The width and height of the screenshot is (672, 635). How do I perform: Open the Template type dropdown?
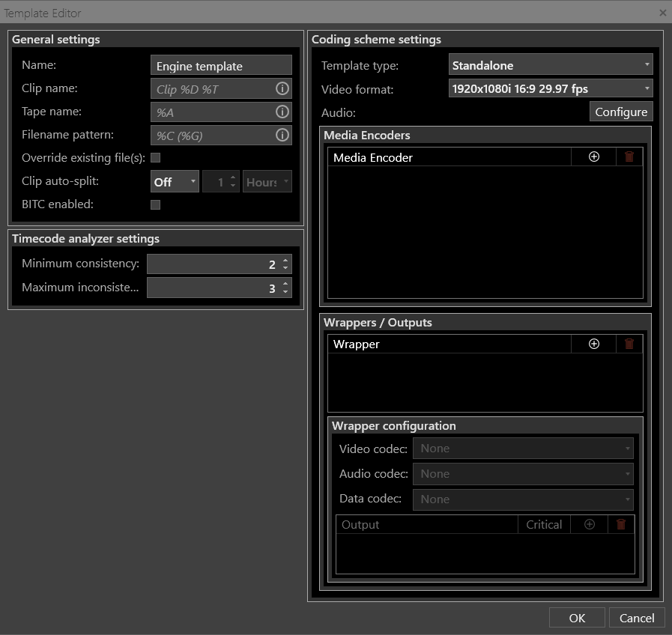pyautogui.click(x=551, y=64)
